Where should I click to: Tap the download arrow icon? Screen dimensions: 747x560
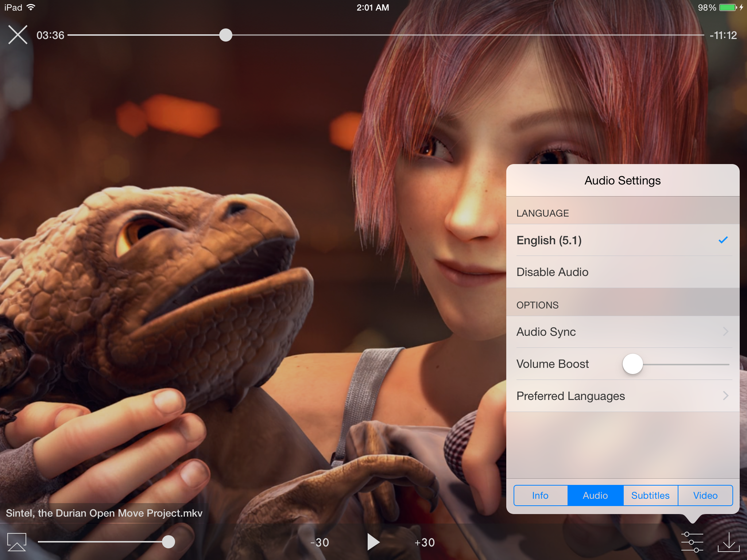(728, 542)
